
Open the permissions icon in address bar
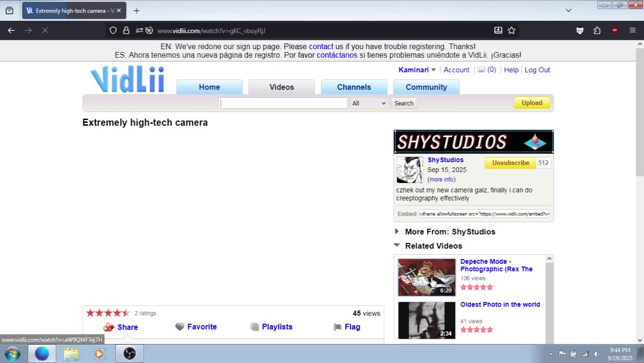pyautogui.click(x=139, y=30)
